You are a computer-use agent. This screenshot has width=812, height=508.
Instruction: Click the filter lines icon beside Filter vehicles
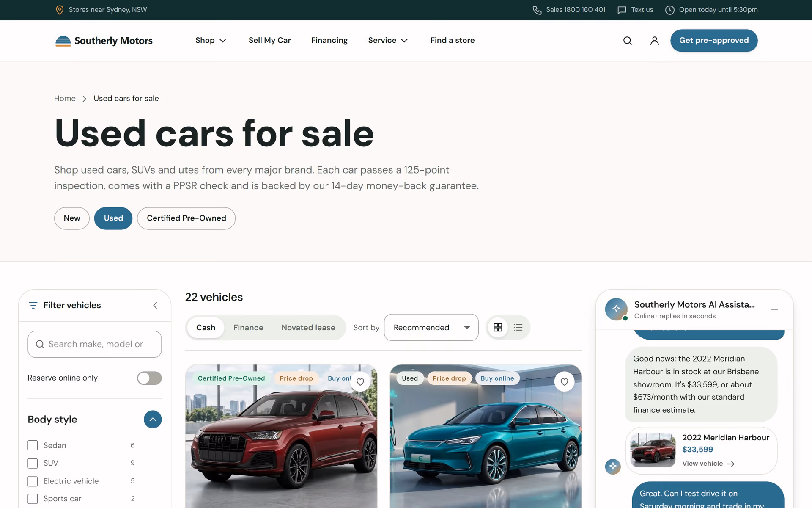(x=33, y=305)
